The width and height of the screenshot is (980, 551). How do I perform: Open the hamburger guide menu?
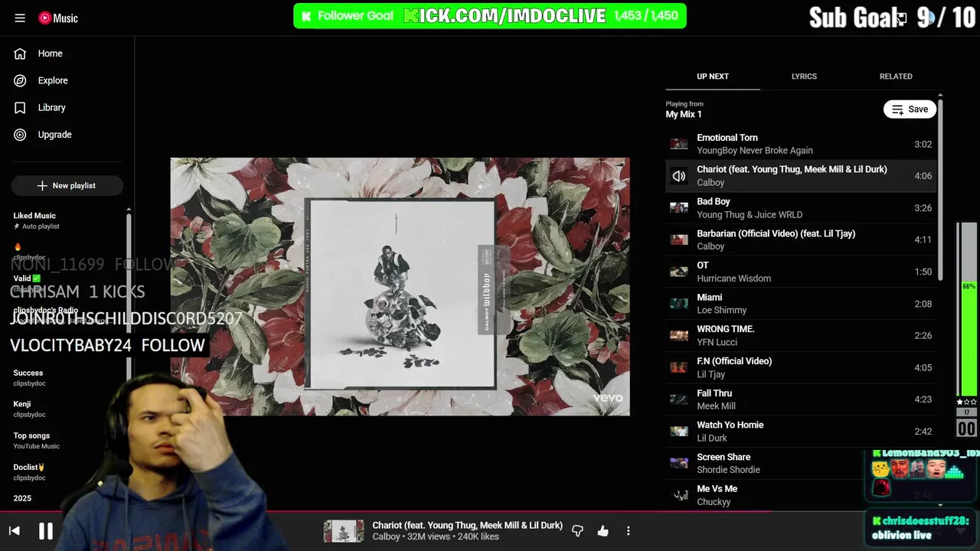tap(20, 18)
